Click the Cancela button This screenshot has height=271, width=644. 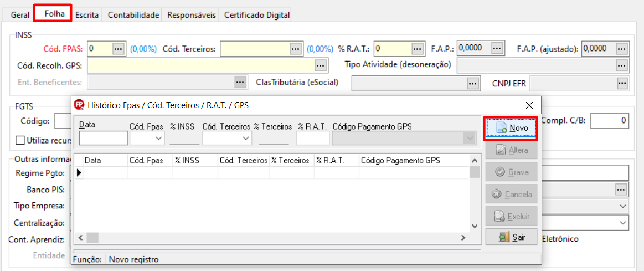click(x=511, y=193)
